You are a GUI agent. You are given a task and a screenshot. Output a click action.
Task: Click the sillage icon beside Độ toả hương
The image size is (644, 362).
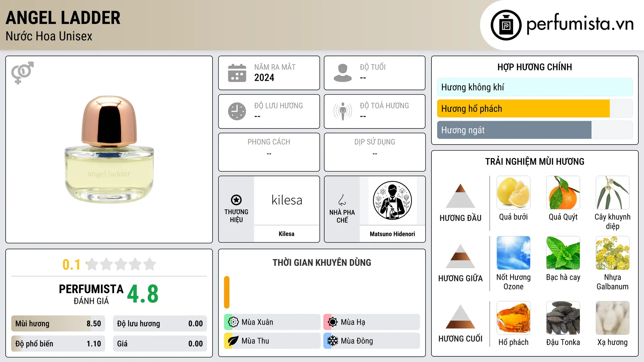coord(343,111)
